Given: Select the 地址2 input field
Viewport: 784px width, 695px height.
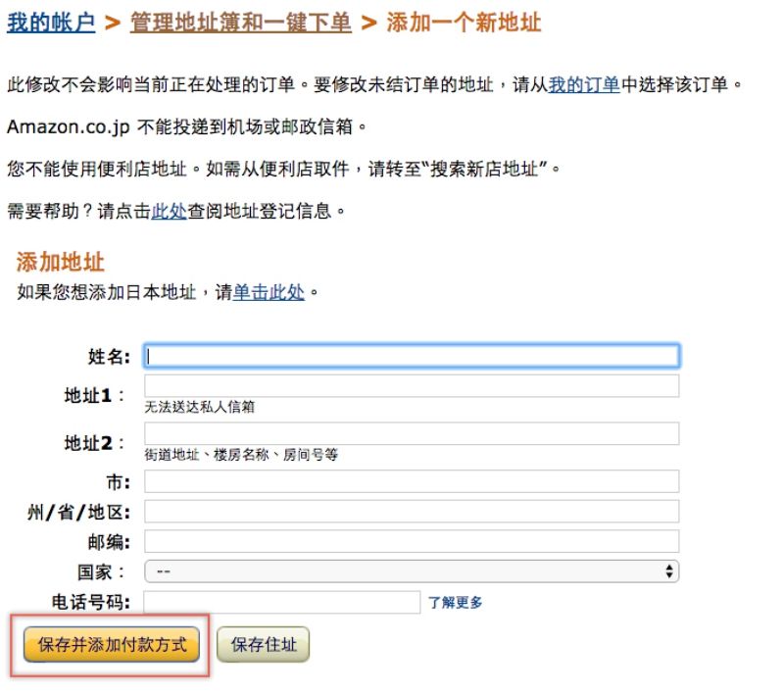Looking at the screenshot, I should pyautogui.click(x=412, y=433).
